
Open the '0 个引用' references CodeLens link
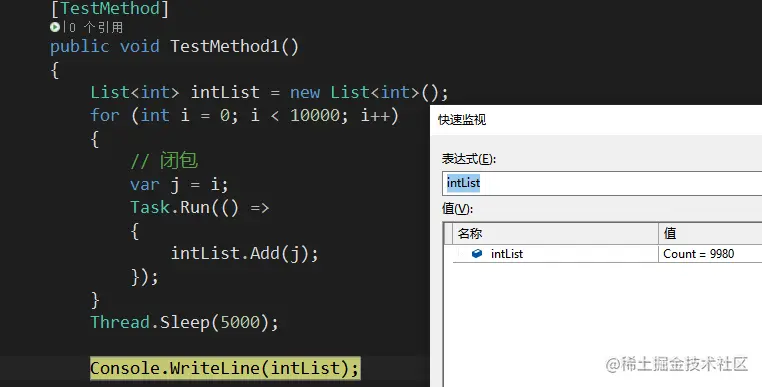(x=96, y=27)
